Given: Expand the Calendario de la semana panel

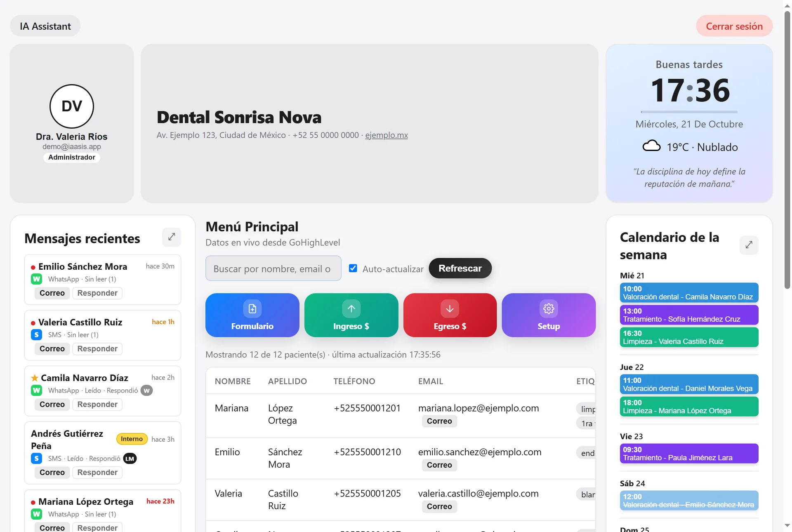Looking at the screenshot, I should [x=749, y=245].
